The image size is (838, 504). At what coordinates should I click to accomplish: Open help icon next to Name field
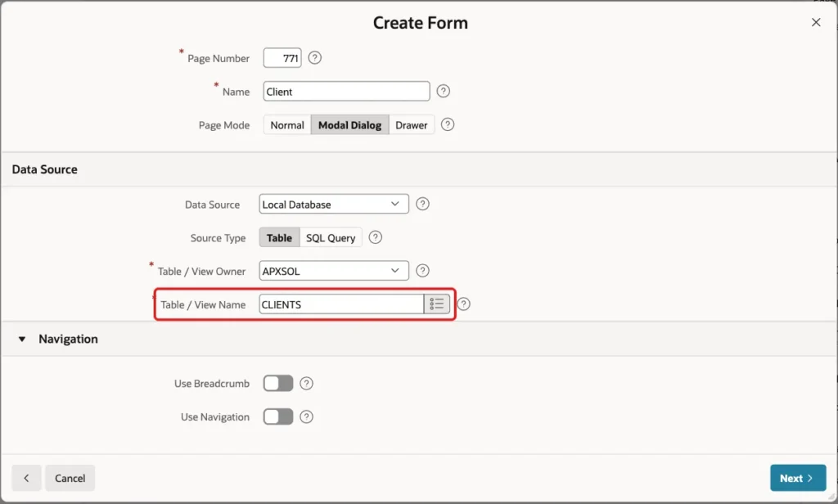(x=443, y=92)
